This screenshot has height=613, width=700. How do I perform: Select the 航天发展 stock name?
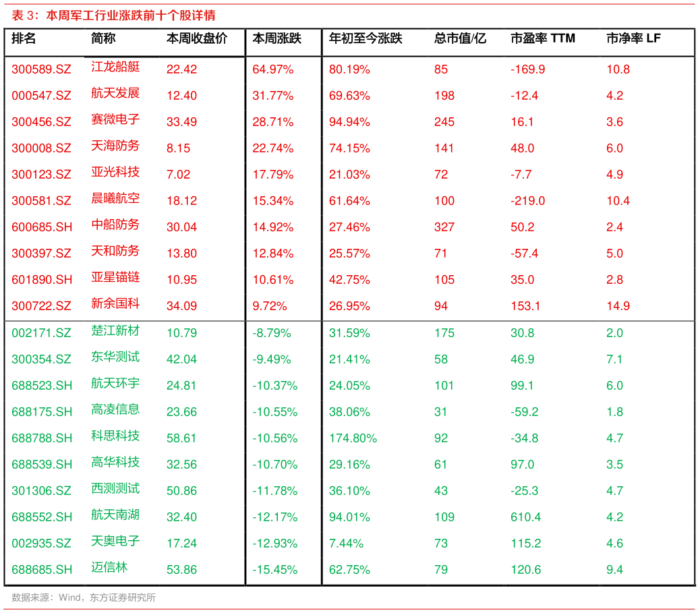115,94
